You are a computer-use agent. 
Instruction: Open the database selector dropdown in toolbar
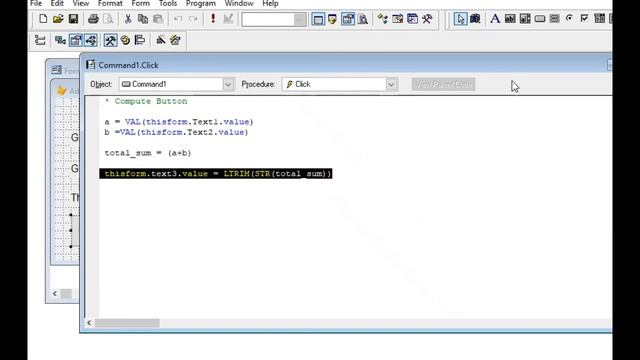click(x=300, y=19)
